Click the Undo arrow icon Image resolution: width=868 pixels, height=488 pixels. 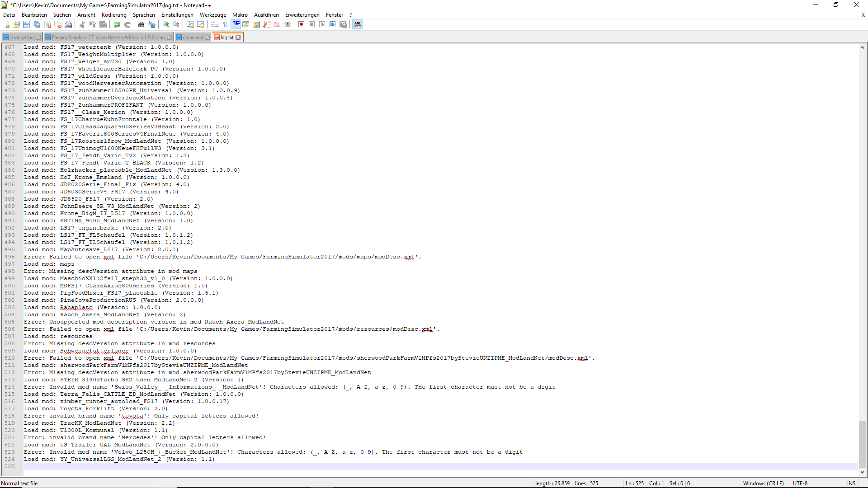click(x=117, y=24)
